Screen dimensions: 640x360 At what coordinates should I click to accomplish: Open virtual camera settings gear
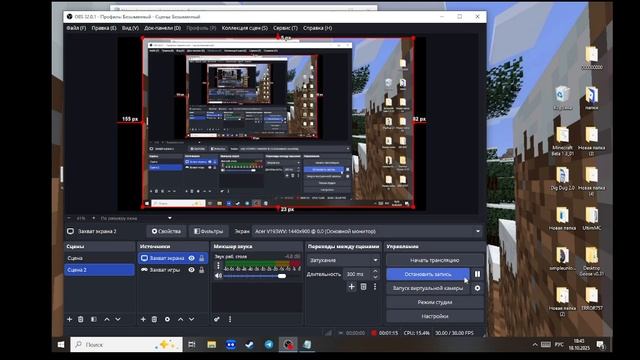(x=477, y=288)
